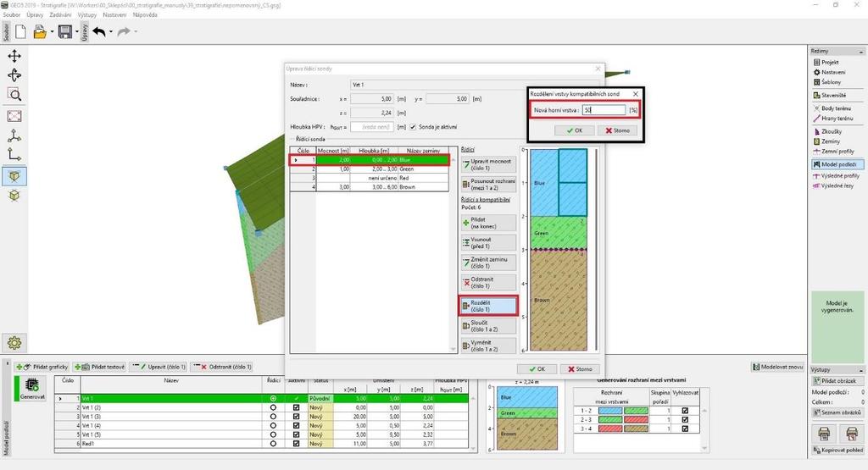868x470 pixels.
Task: Fit the model to the window
Action: (14, 116)
